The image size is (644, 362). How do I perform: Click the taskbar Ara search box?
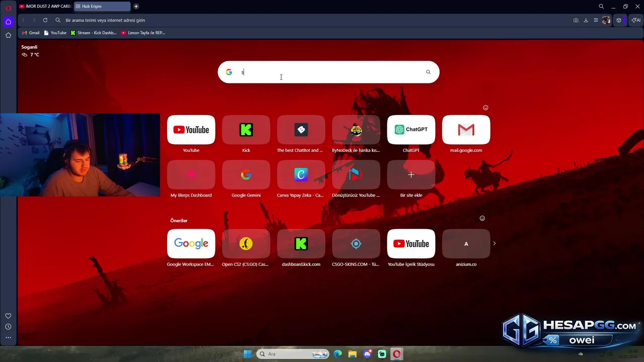[x=293, y=354]
